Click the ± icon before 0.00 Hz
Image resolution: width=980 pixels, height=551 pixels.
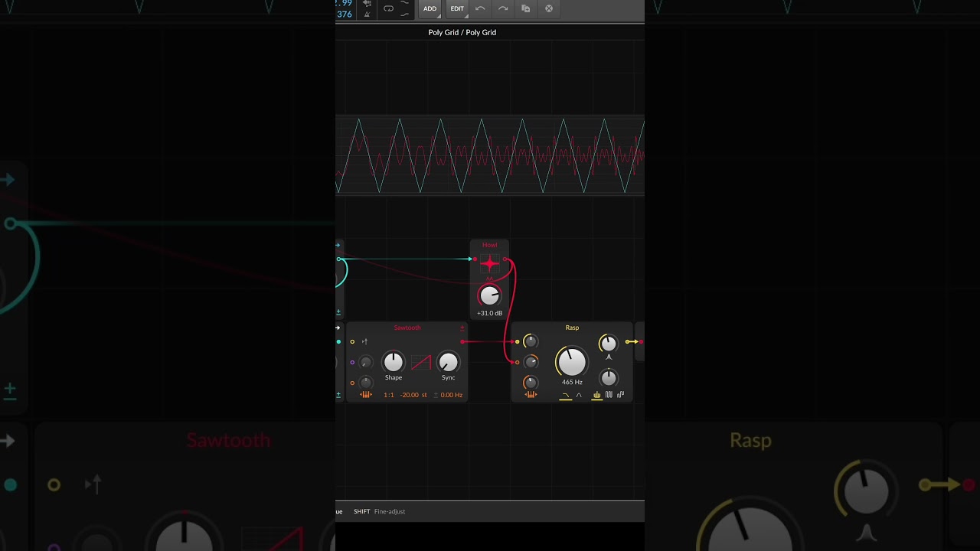pos(436,395)
